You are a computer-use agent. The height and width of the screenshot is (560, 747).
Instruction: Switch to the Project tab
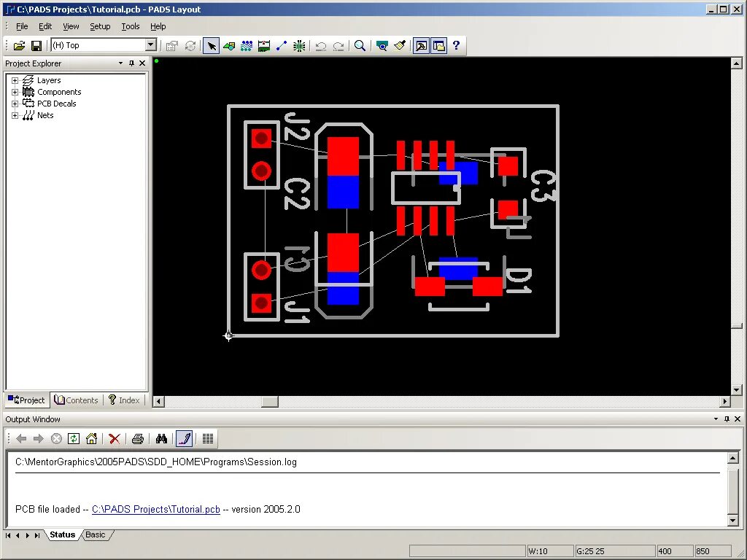[x=27, y=400]
